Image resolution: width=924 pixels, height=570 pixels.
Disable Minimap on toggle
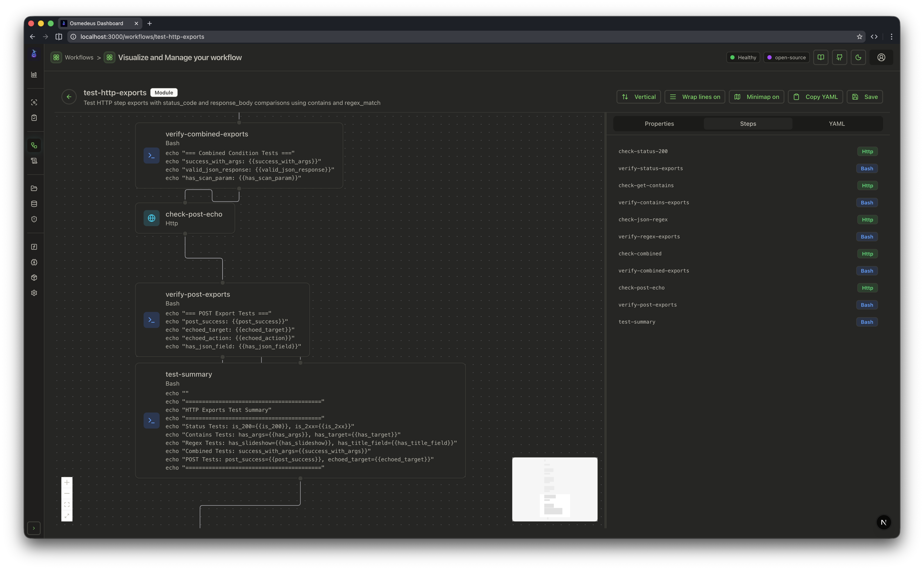tap(756, 97)
